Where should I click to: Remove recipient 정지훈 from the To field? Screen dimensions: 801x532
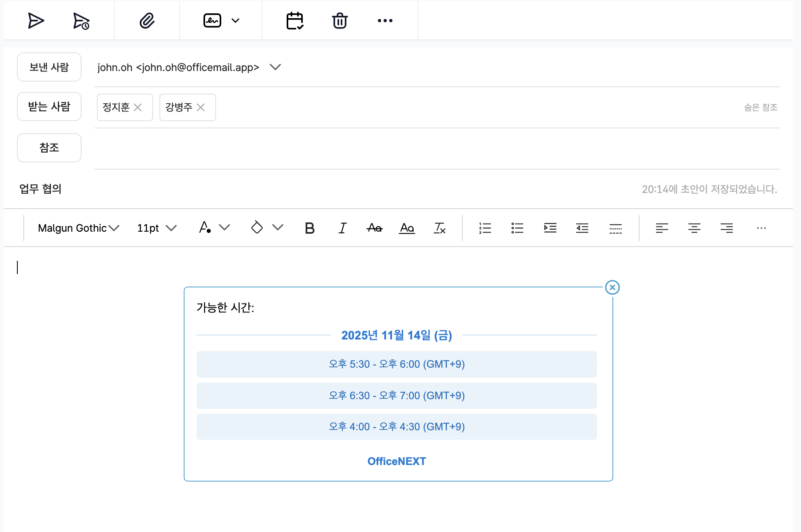[138, 107]
